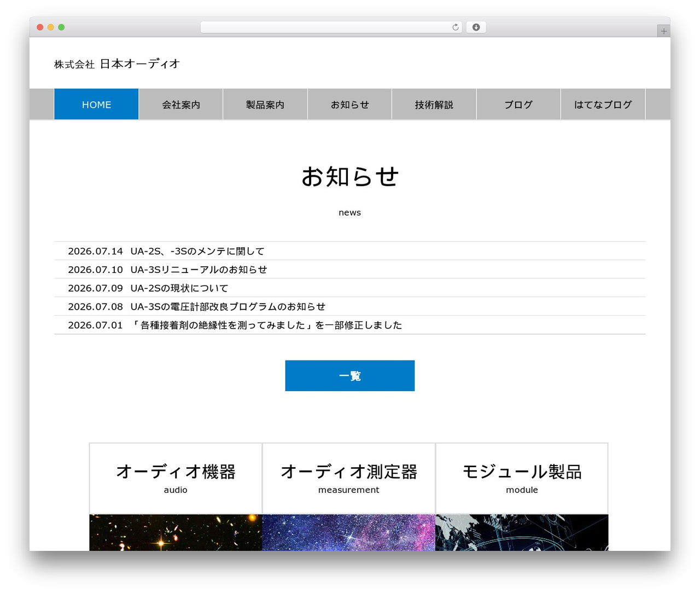The image size is (700, 593).
Task: Open the 製品案内 menu item
Action: [265, 104]
